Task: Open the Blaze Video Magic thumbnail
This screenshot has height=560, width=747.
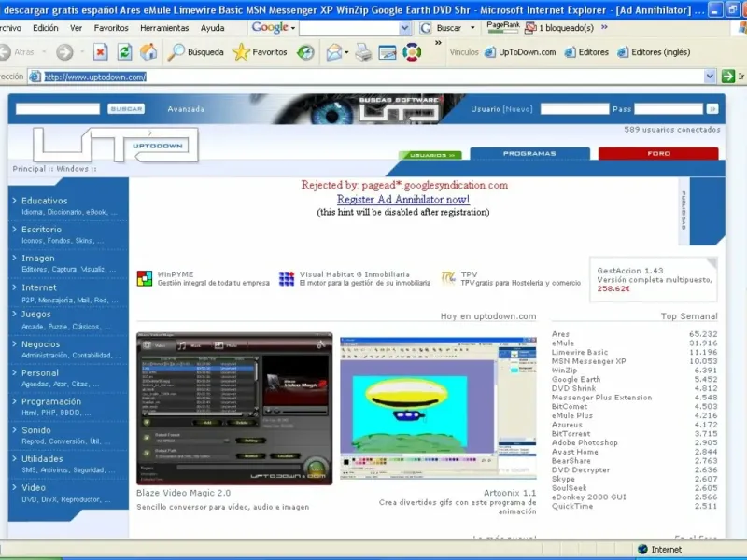Action: [234, 409]
